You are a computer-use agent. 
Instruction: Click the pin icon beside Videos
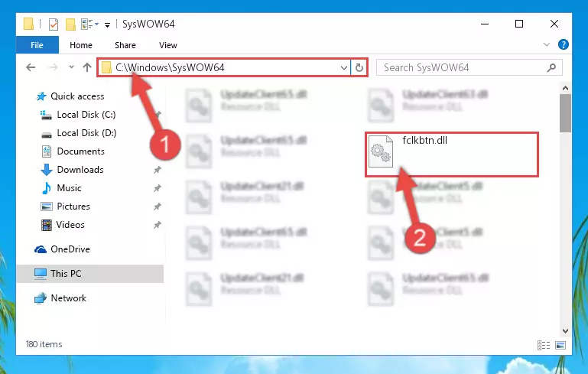[157, 225]
